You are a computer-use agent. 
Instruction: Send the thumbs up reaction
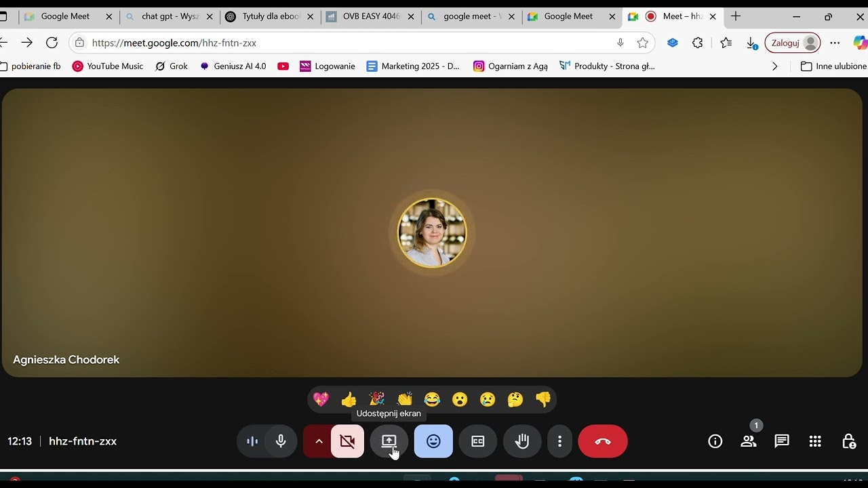coord(349,399)
